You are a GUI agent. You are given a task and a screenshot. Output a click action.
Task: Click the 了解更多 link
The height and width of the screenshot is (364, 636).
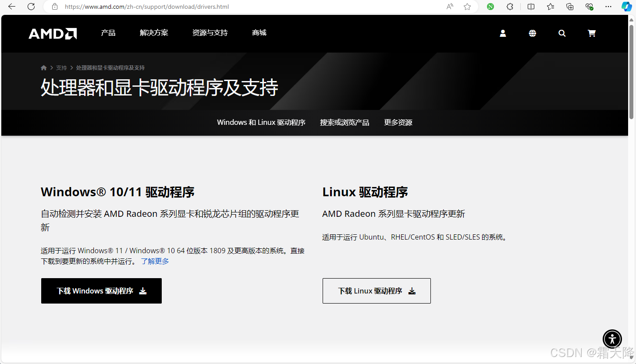[x=155, y=262]
